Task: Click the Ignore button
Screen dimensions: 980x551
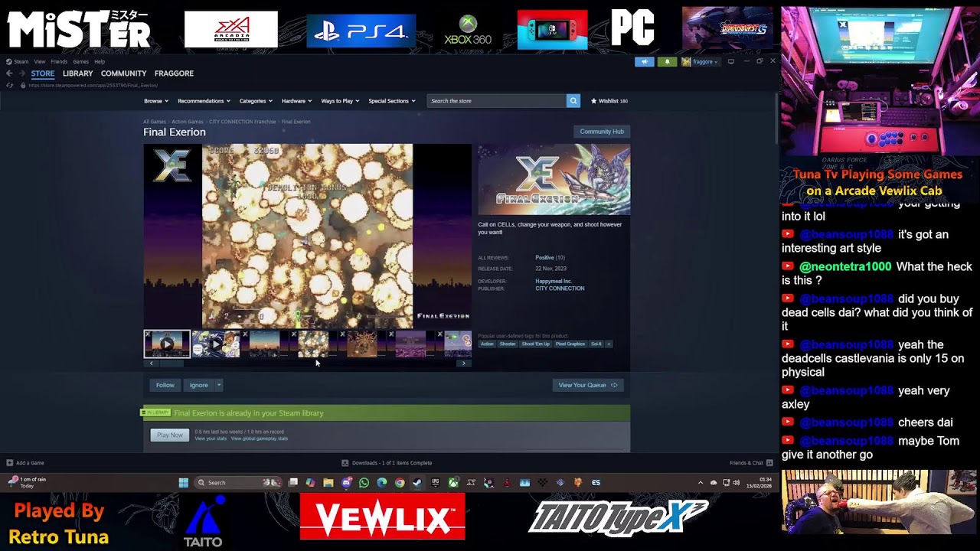Action: [198, 385]
